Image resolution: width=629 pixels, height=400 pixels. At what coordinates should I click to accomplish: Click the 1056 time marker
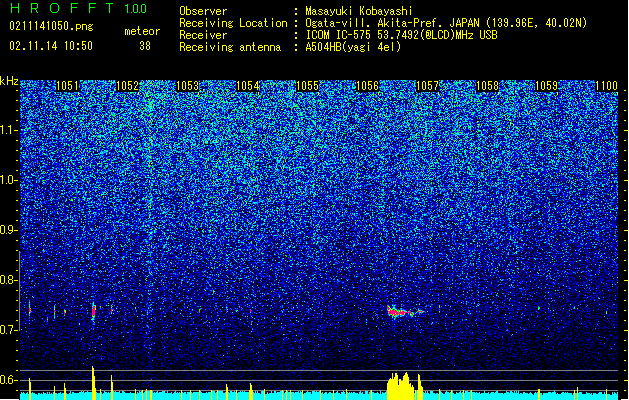[x=367, y=86]
